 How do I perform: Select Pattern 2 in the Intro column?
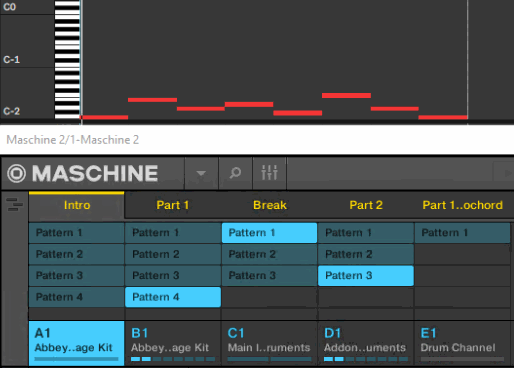76,254
